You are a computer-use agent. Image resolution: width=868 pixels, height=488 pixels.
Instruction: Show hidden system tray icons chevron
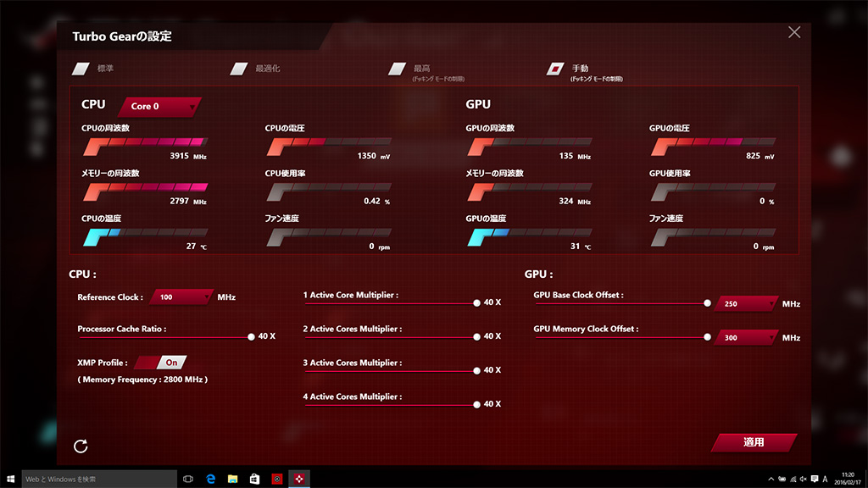pyautogui.click(x=771, y=480)
